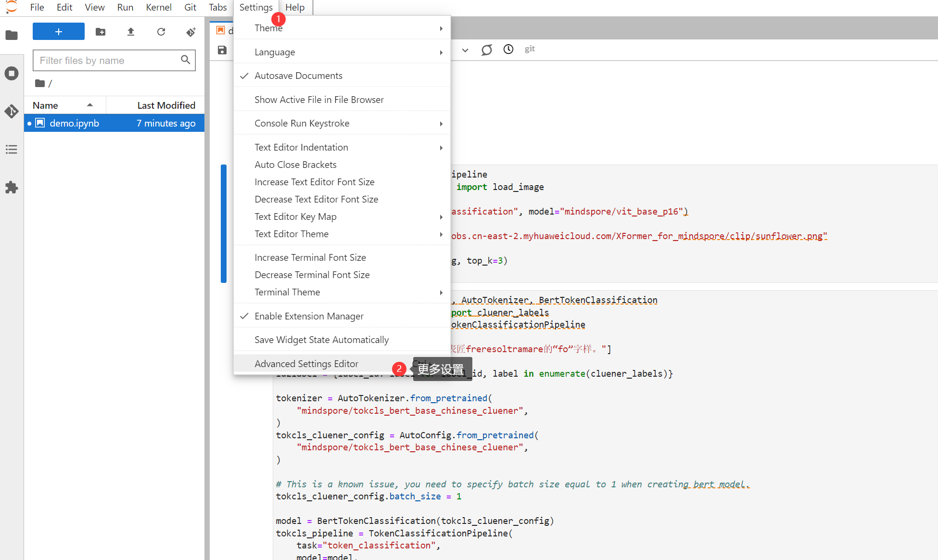This screenshot has width=938, height=560.
Task: Open the extension manager sidebar icon
Action: tap(12, 188)
